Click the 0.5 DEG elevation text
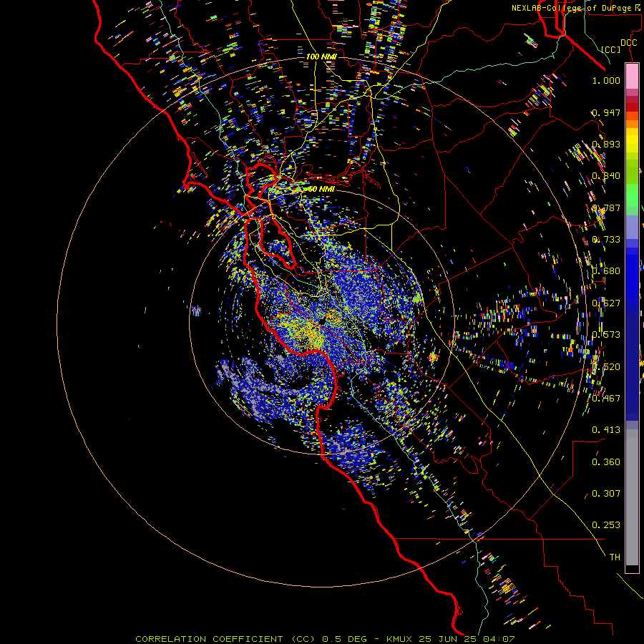 pyautogui.click(x=346, y=639)
